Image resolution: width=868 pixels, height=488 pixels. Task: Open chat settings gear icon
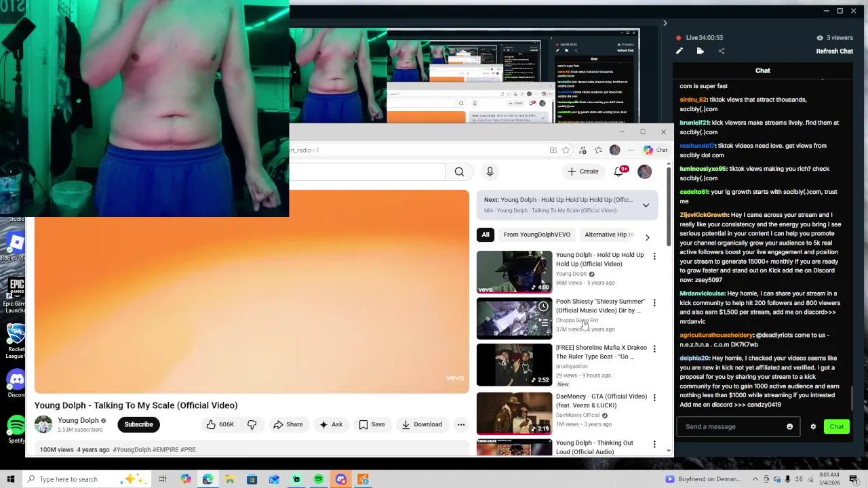pyautogui.click(x=813, y=426)
